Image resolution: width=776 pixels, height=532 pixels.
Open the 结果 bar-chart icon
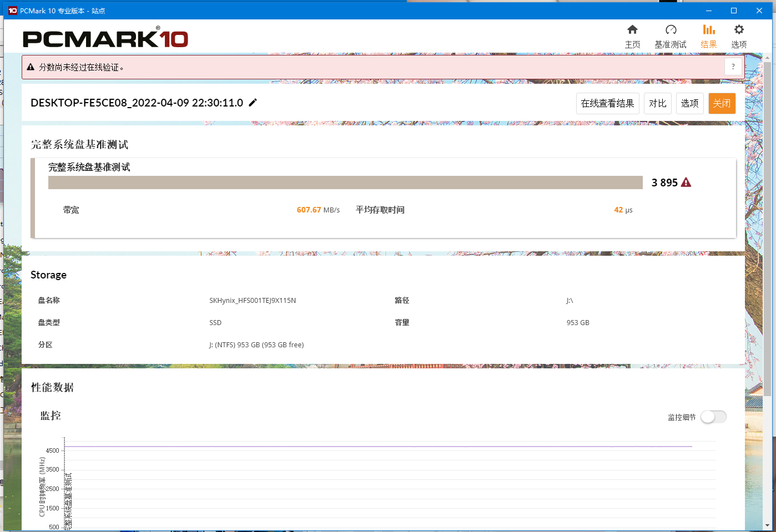point(708,30)
